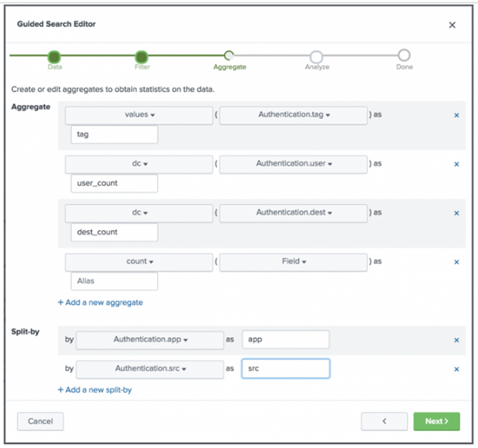Delete the empty count aggregate row

click(x=456, y=262)
